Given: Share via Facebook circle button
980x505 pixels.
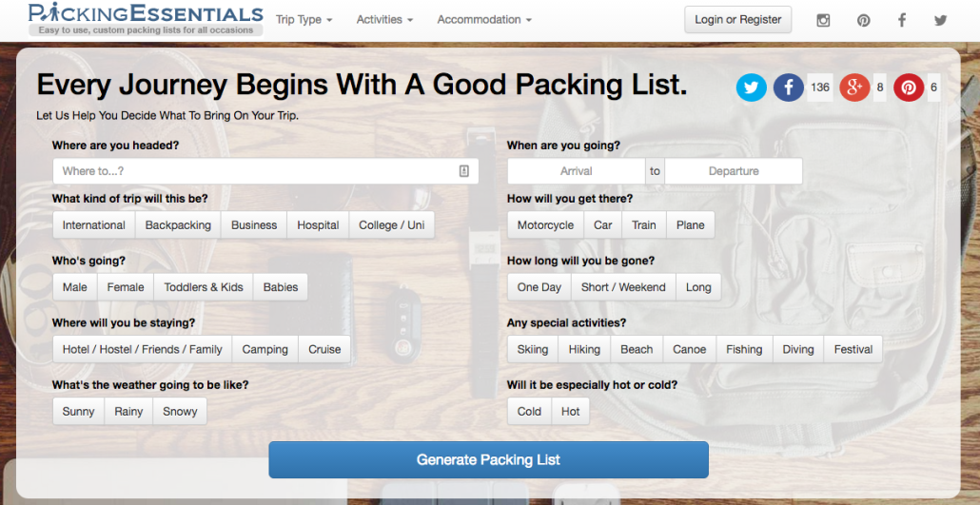Looking at the screenshot, I should [789, 87].
